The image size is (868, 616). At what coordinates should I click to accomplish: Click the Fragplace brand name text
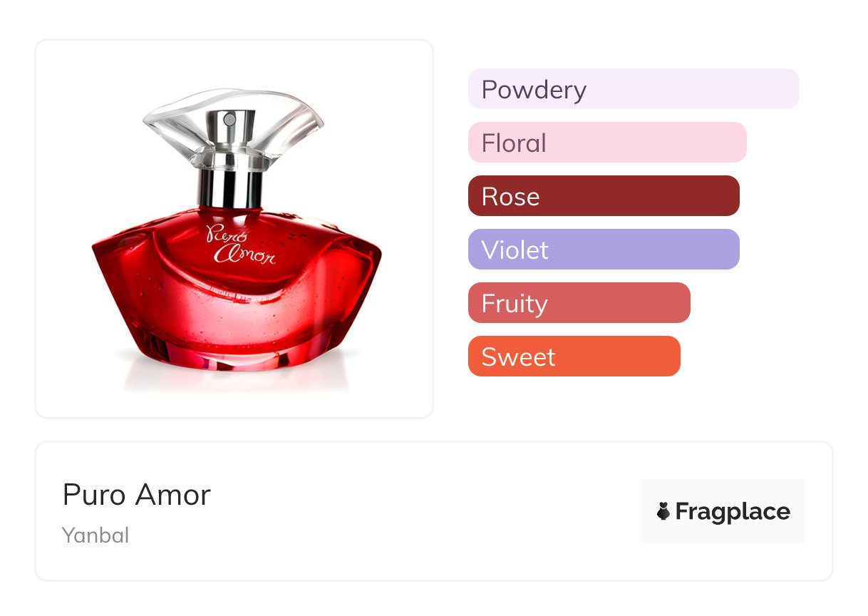coord(733,511)
